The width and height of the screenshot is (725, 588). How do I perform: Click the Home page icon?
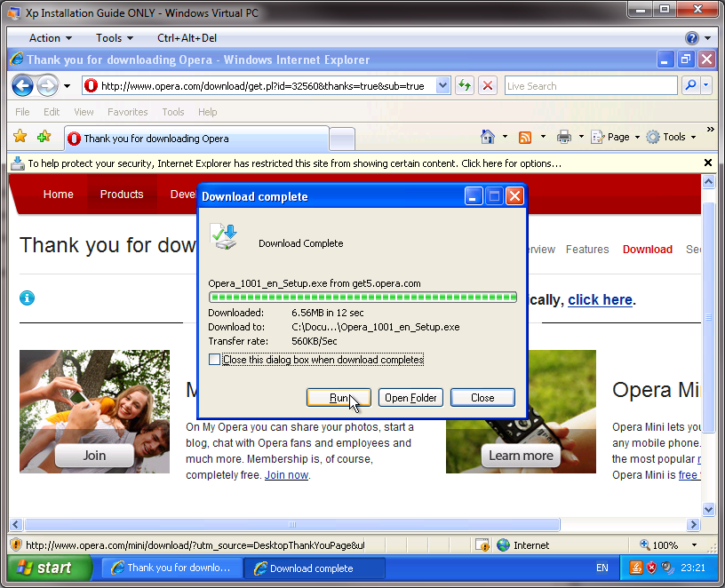488,137
